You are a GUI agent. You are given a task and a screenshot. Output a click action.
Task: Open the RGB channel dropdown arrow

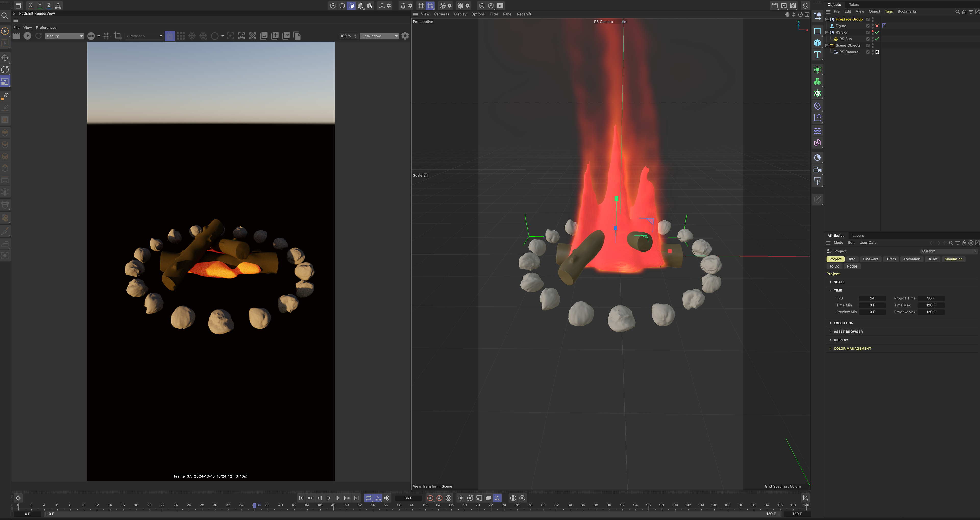coord(99,36)
